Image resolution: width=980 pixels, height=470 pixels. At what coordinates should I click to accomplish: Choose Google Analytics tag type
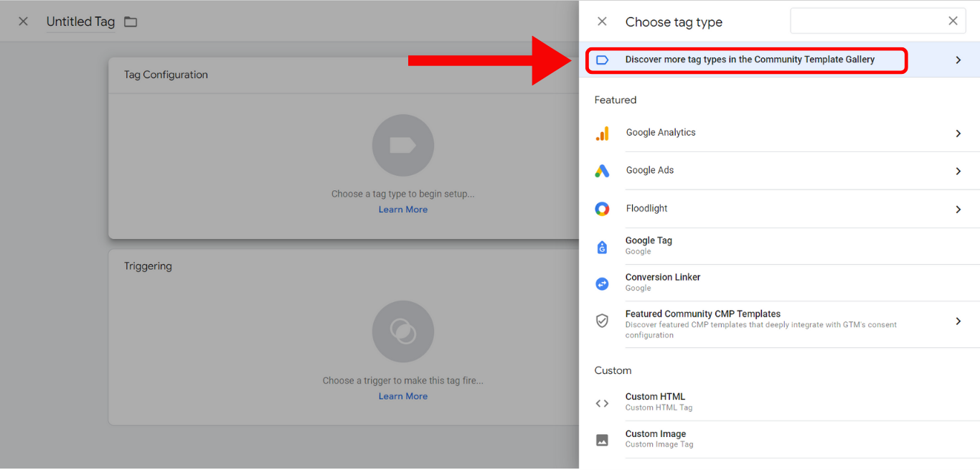tap(779, 133)
